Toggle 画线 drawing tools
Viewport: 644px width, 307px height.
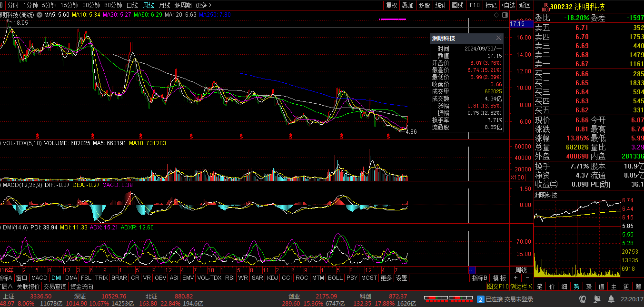point(457,5)
